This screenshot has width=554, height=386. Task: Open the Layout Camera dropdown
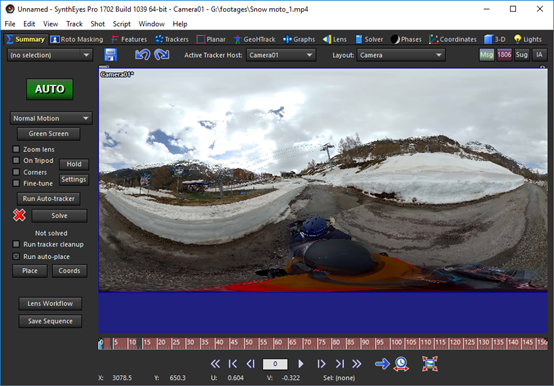click(401, 55)
